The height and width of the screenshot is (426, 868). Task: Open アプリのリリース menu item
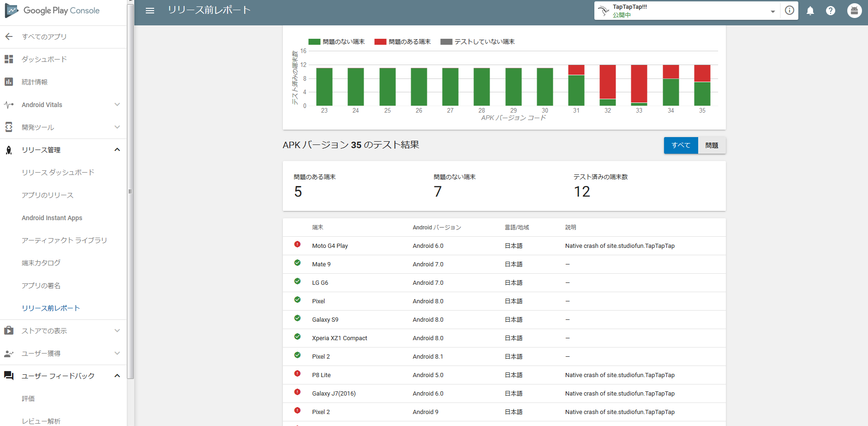(x=48, y=195)
